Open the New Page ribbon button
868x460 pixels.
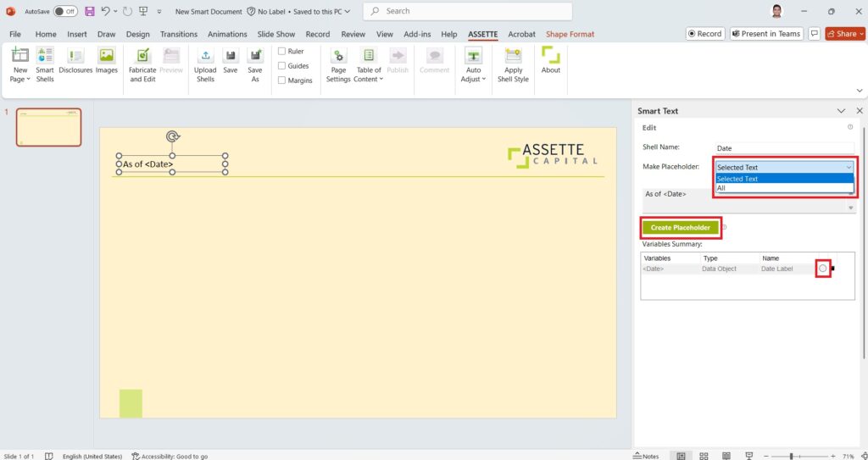[x=20, y=64]
